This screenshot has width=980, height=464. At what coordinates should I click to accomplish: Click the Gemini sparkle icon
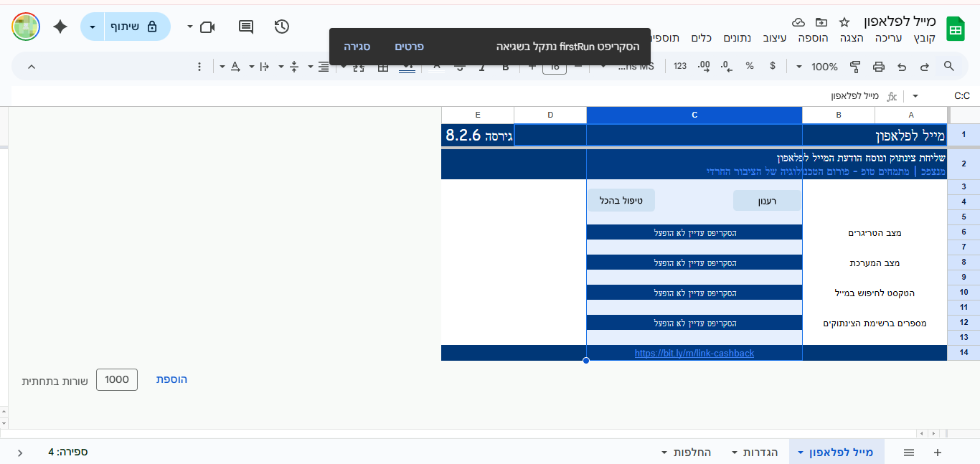(x=60, y=27)
